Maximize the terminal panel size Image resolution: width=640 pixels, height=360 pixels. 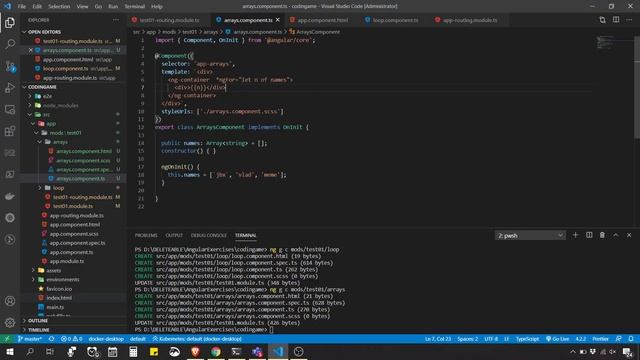click(616, 235)
